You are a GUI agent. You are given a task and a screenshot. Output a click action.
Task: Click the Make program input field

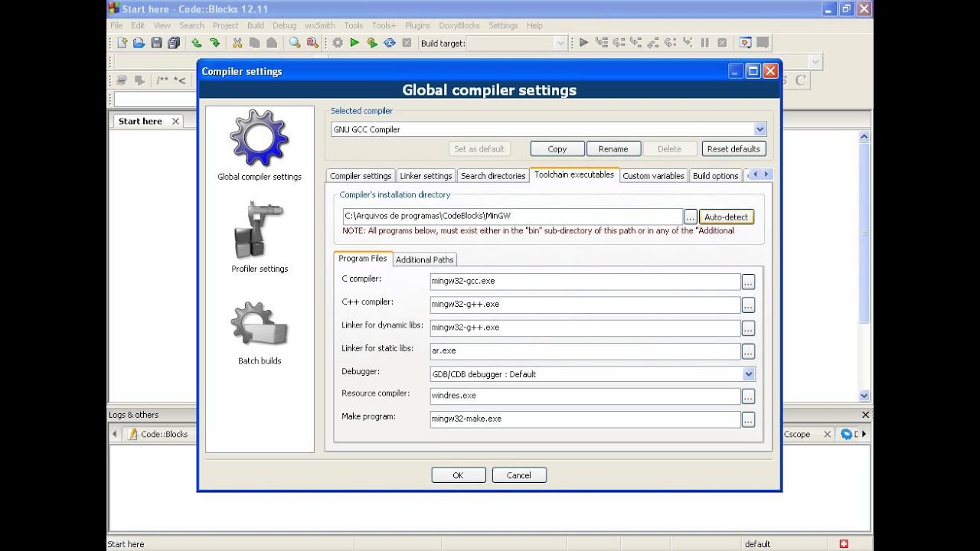[x=585, y=419]
